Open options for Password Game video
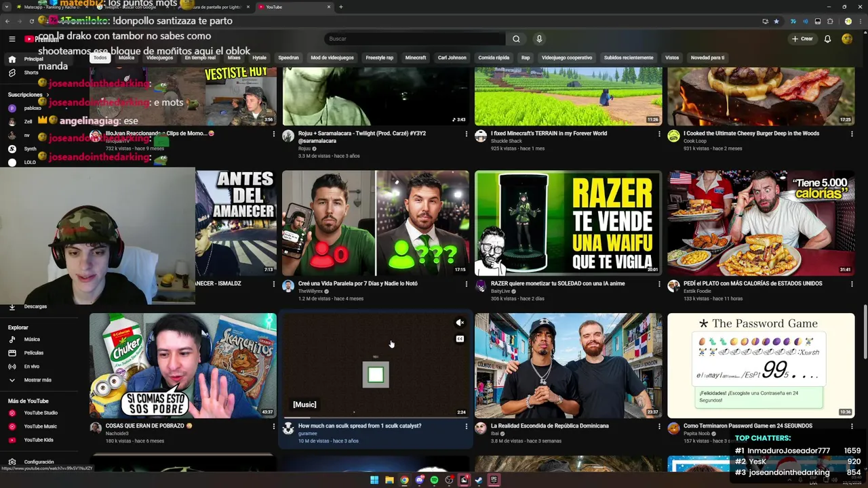 pyautogui.click(x=852, y=426)
